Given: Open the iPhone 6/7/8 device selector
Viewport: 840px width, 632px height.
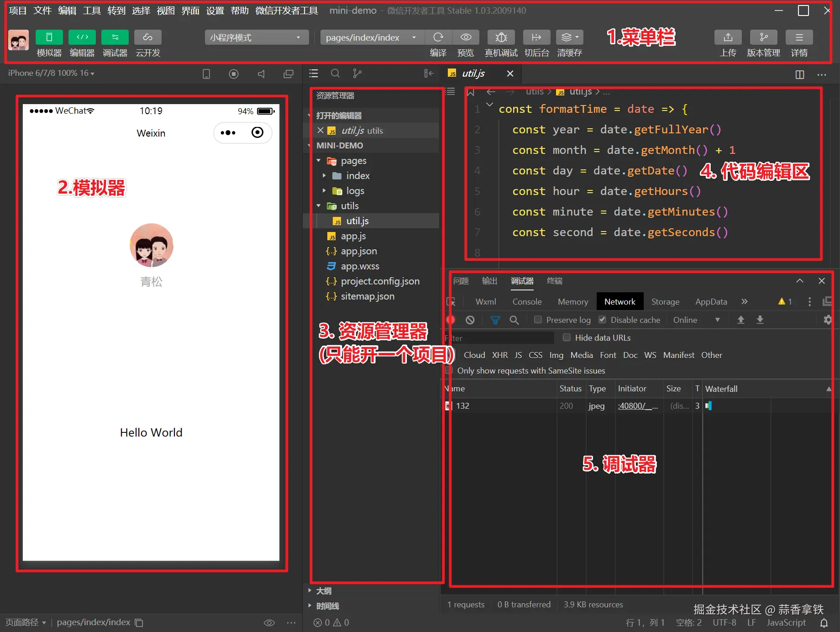Looking at the screenshot, I should coord(51,73).
